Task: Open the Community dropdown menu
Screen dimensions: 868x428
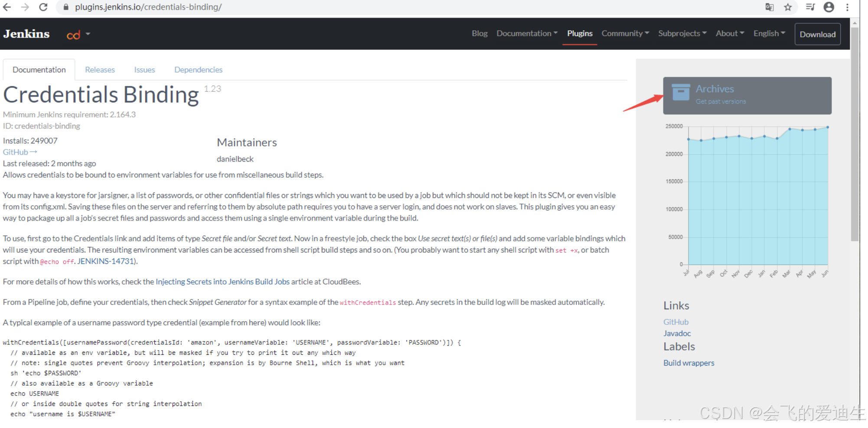Action: [625, 33]
